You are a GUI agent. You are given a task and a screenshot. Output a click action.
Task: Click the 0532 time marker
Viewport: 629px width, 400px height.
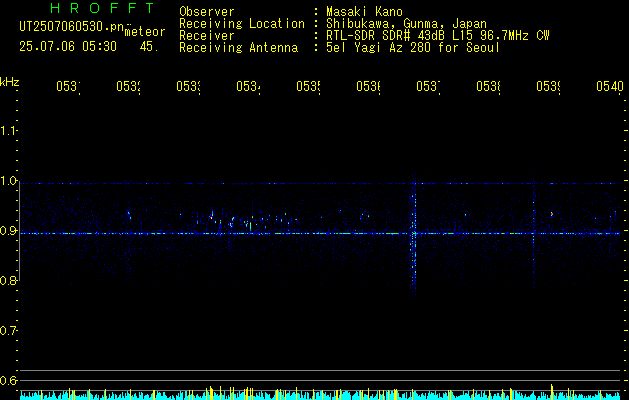click(128, 86)
